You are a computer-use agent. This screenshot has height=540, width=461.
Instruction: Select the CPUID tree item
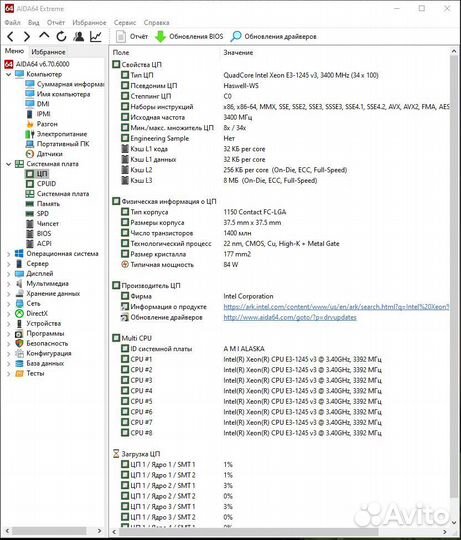click(41, 184)
